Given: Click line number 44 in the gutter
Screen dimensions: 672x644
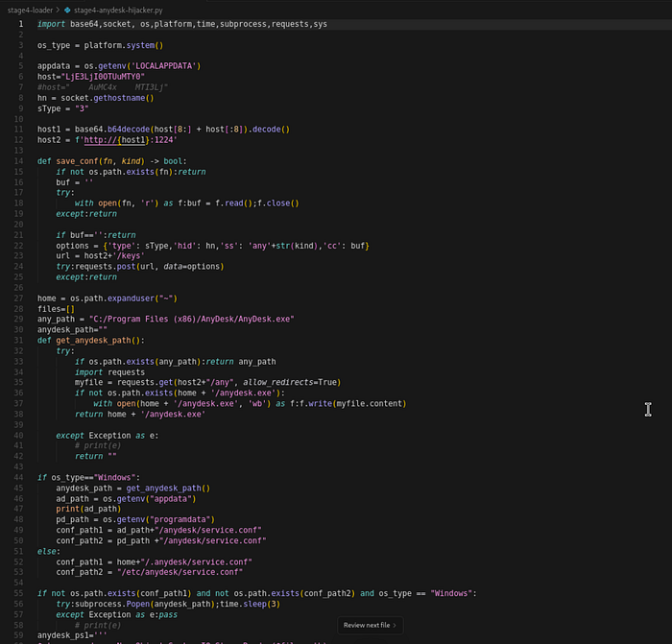Looking at the screenshot, I should click(19, 477).
